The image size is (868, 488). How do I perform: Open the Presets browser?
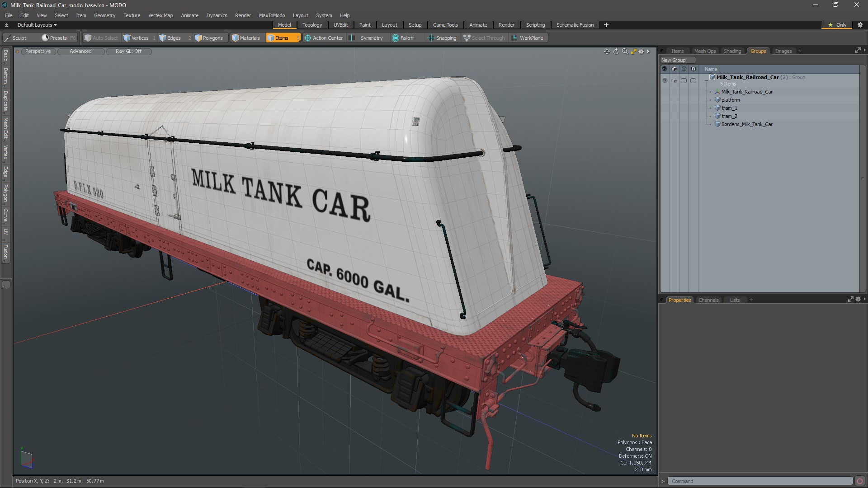point(58,38)
